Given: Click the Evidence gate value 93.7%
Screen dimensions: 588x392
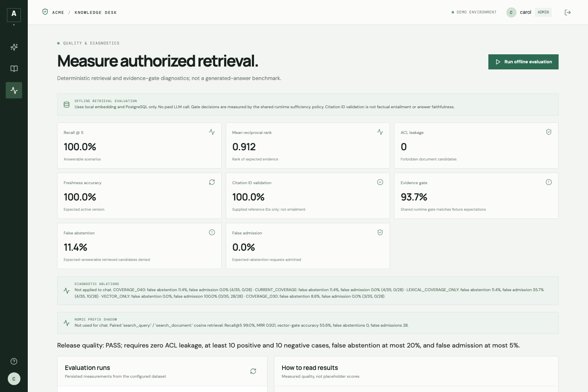Looking at the screenshot, I should pos(414,197).
